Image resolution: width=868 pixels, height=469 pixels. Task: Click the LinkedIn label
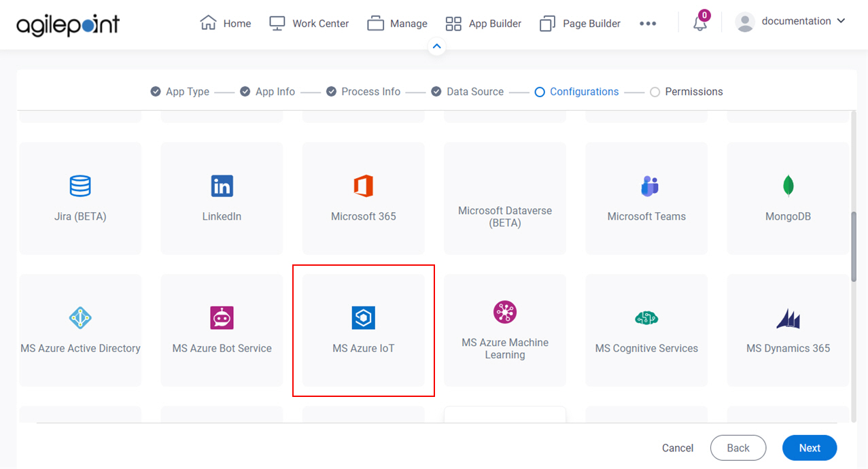pyautogui.click(x=222, y=217)
